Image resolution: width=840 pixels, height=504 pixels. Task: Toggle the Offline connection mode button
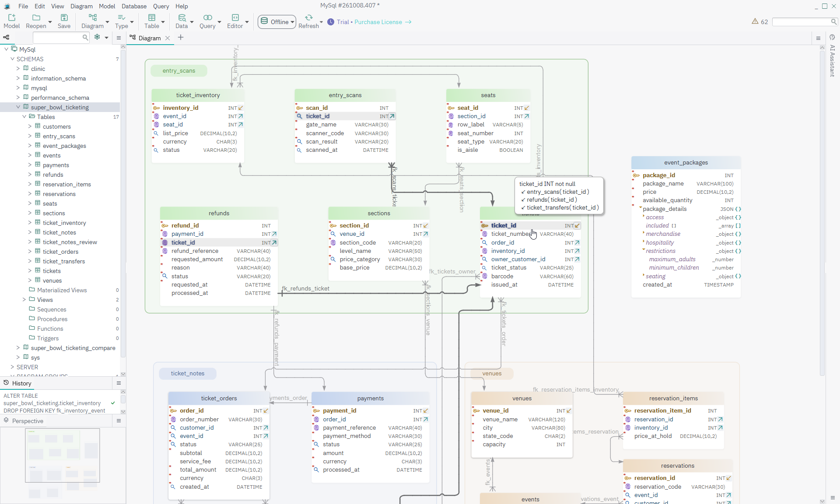tap(277, 22)
